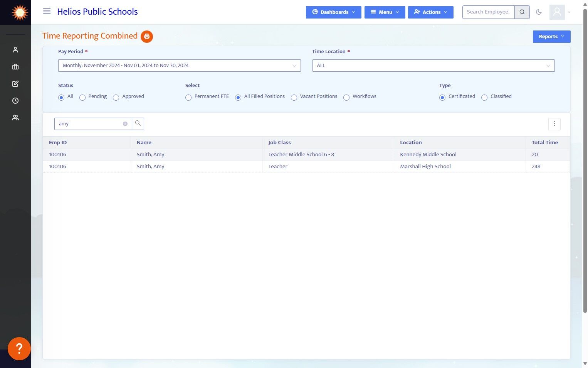Focus the Search Employee input field
Image resolution: width=588 pixels, height=368 pixels.
[489, 12]
